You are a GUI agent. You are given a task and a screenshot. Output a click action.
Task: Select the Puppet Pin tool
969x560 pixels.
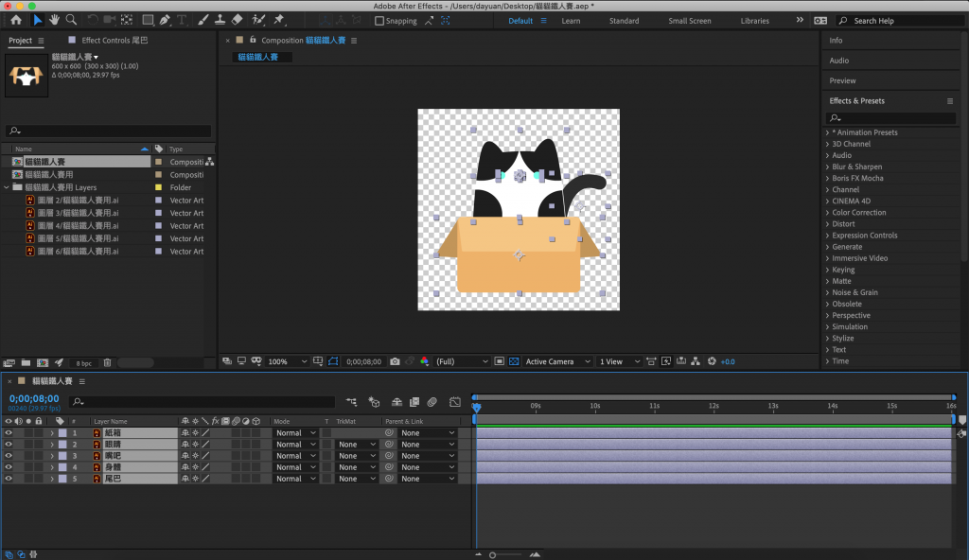tap(280, 20)
